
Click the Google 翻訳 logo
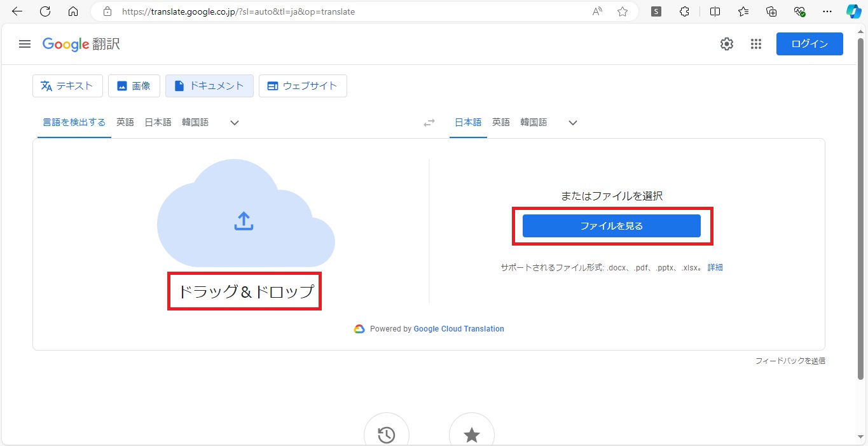tap(81, 44)
